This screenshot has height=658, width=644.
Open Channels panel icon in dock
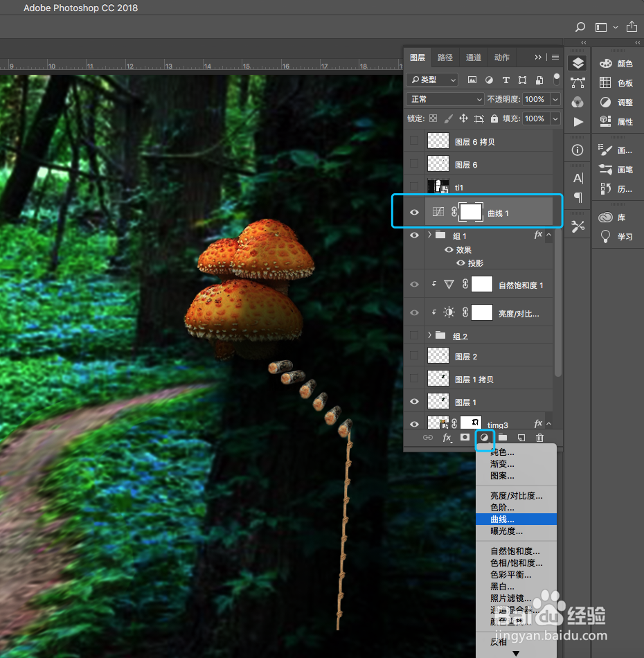(578, 102)
